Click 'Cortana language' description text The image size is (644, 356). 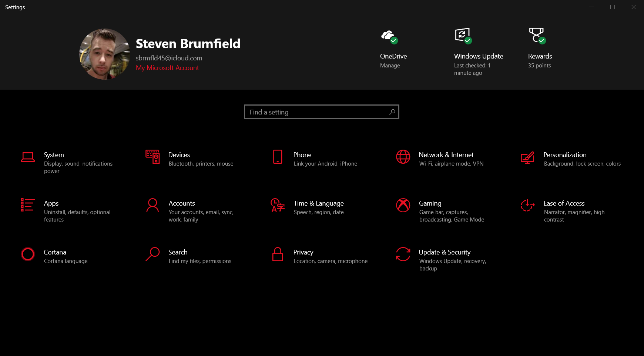(66, 261)
